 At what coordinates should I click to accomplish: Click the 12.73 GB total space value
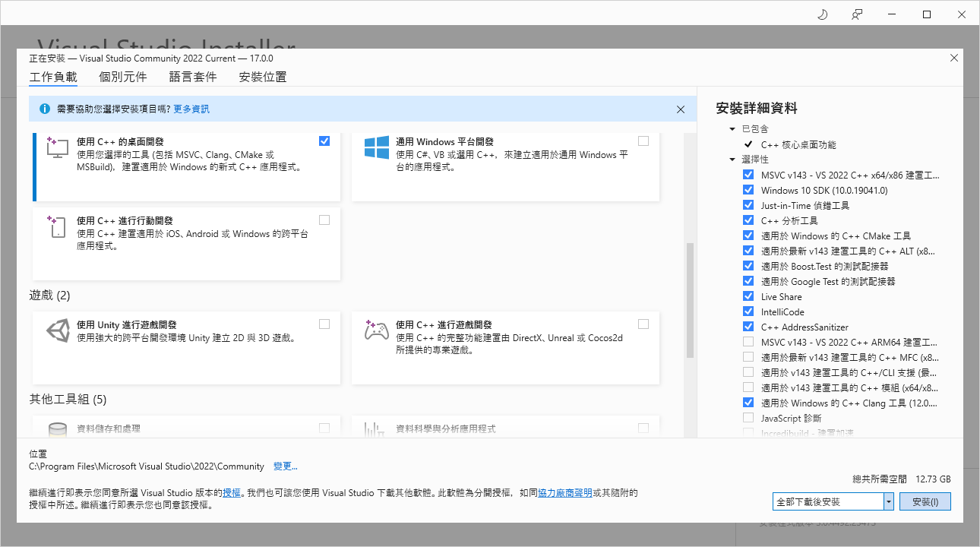click(x=933, y=479)
